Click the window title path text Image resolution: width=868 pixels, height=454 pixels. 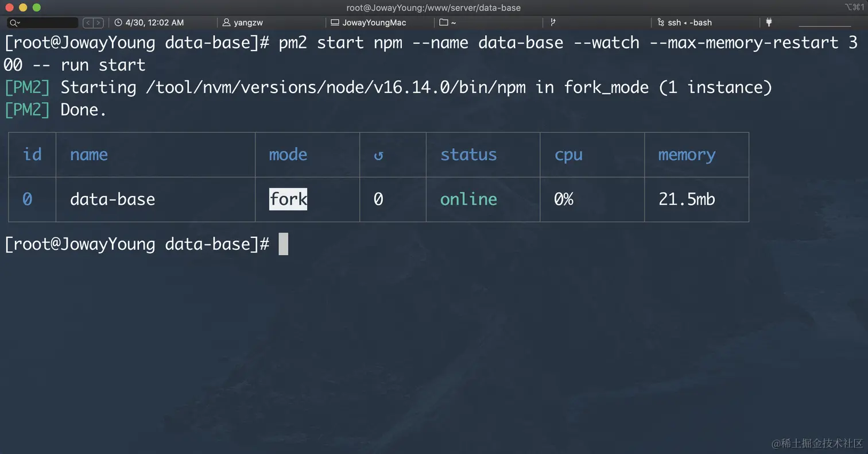[x=433, y=7]
